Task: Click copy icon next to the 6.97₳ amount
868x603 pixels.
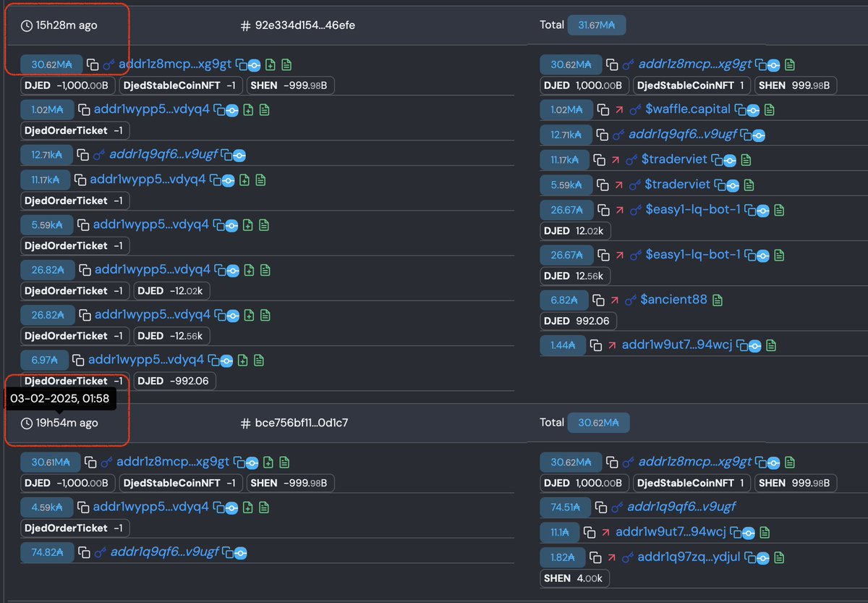Action: (x=80, y=360)
